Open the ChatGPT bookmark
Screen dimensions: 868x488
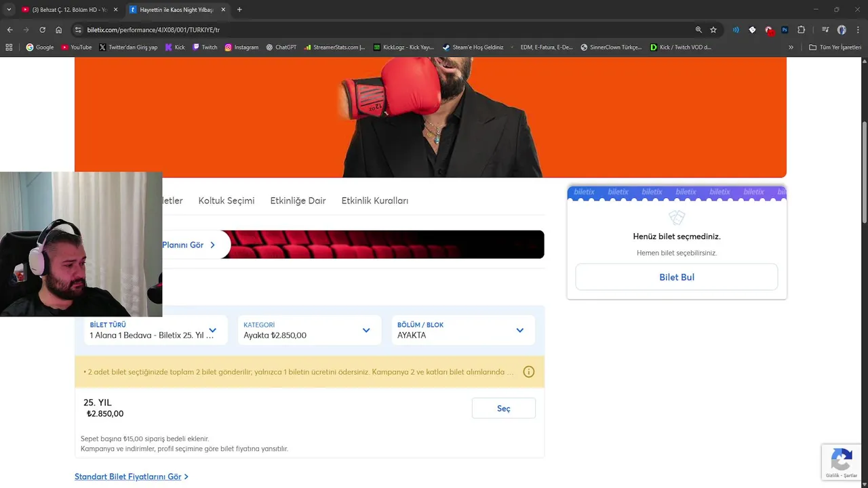[281, 47]
